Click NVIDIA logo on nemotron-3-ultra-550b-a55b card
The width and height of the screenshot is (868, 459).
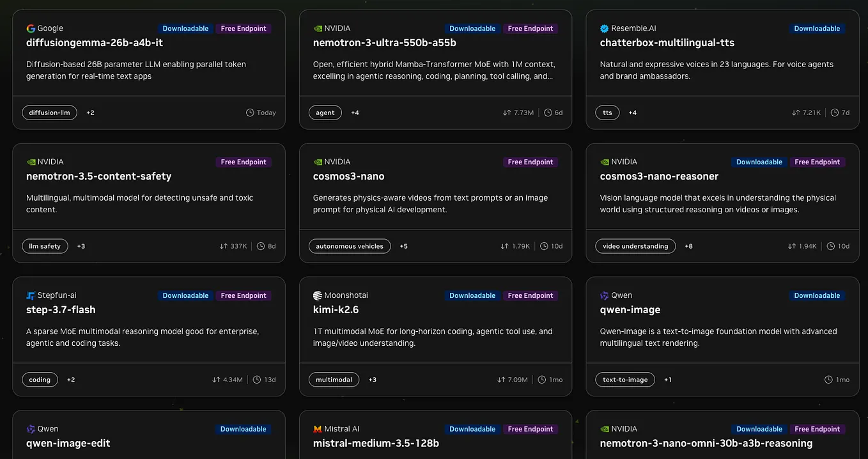318,28
